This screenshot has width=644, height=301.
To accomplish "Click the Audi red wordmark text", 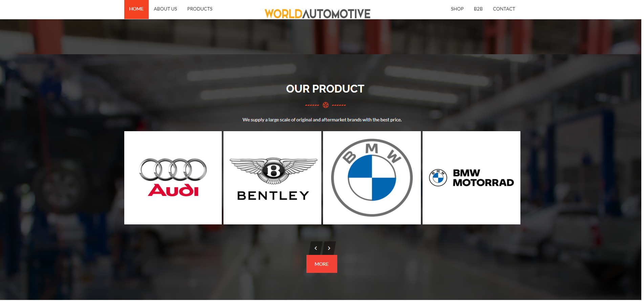I will [x=173, y=190].
